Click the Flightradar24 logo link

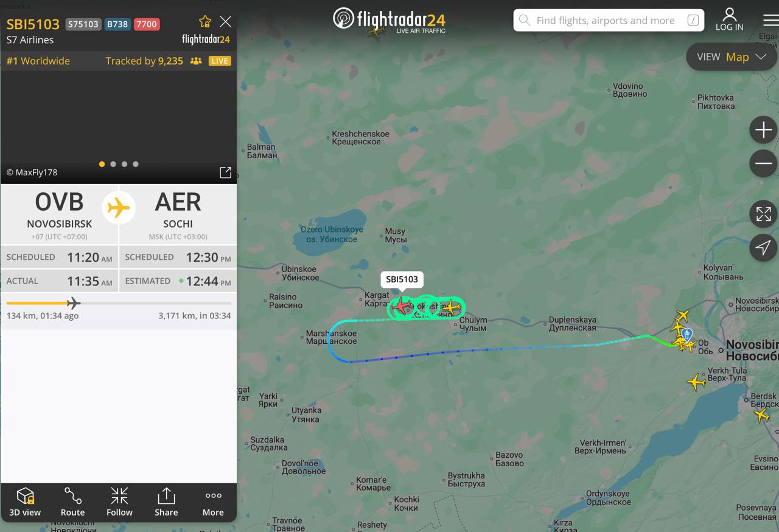coord(389,20)
